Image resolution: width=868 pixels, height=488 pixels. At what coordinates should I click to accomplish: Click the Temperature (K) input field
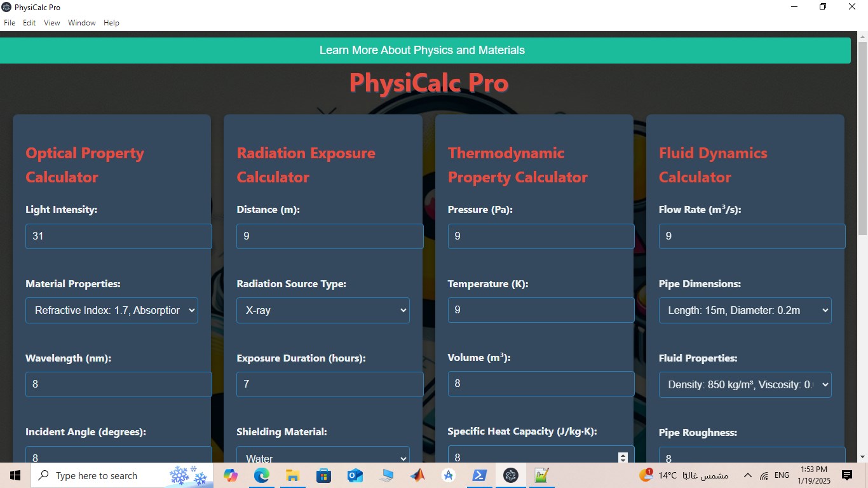click(541, 310)
